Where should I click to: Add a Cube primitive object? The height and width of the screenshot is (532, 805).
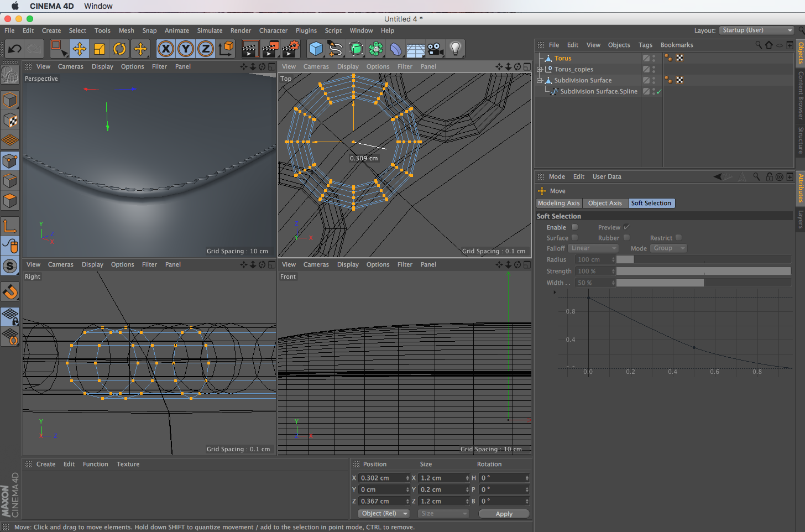click(x=316, y=49)
